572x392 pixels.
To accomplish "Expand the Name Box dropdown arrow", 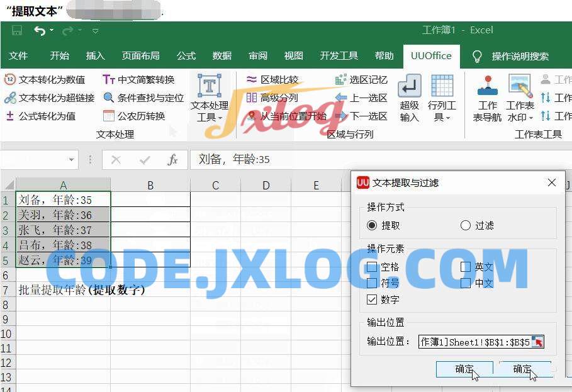I will tap(71, 160).
